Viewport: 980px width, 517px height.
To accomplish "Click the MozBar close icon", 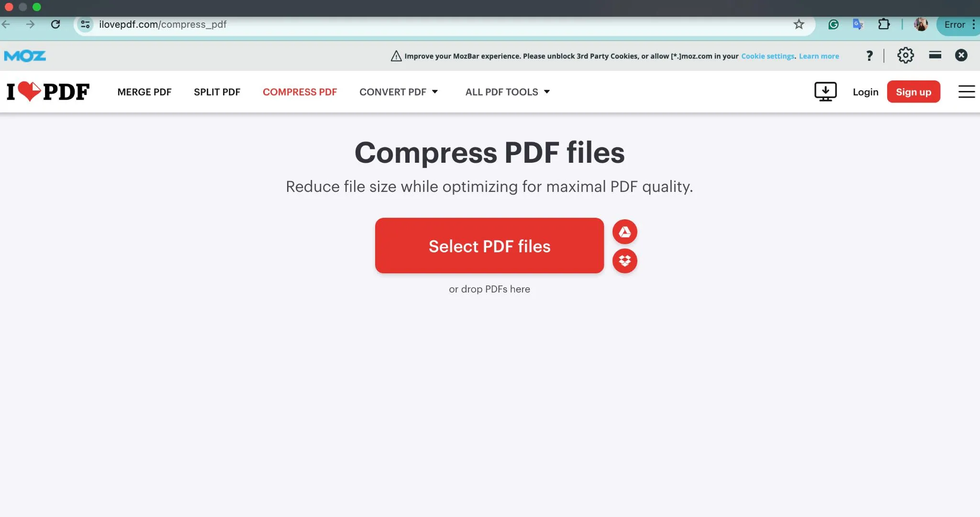I will pos(961,55).
